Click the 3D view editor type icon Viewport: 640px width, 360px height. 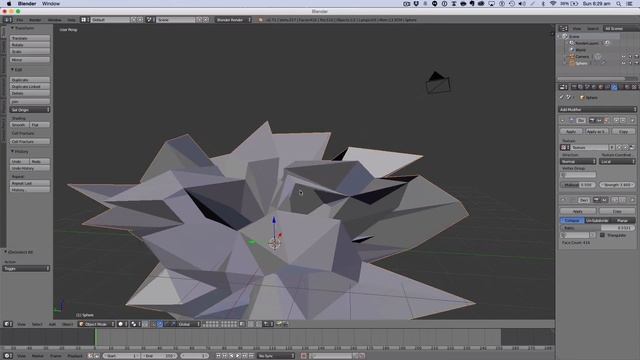point(8,324)
